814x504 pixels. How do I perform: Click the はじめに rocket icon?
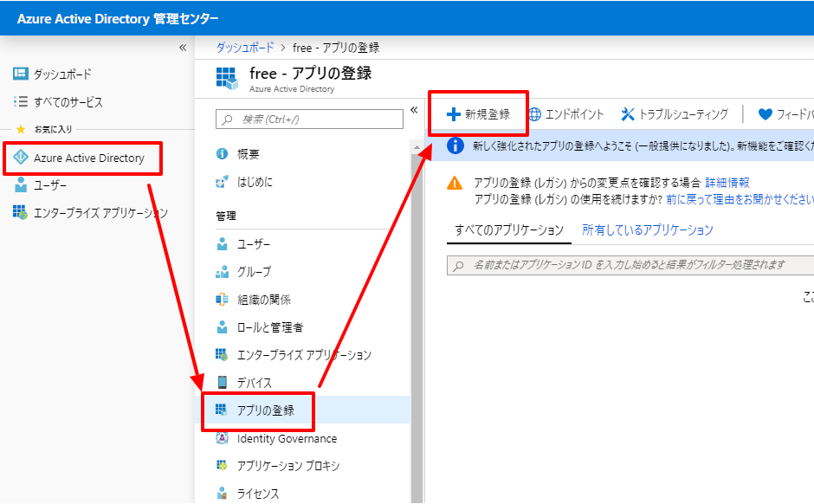click(x=223, y=182)
